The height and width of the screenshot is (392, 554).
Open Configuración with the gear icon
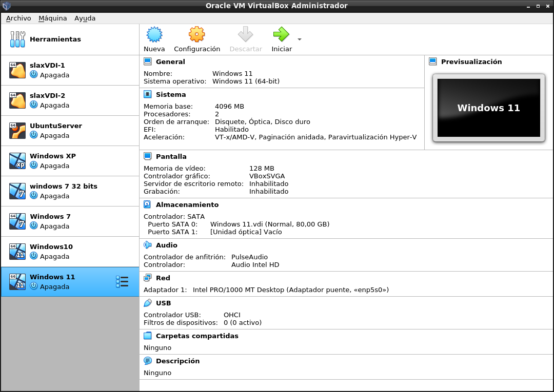pyautogui.click(x=196, y=35)
